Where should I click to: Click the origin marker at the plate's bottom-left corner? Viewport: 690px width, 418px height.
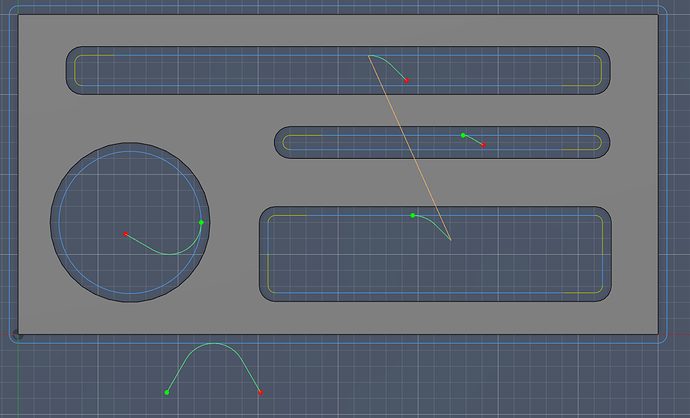[x=18, y=335]
